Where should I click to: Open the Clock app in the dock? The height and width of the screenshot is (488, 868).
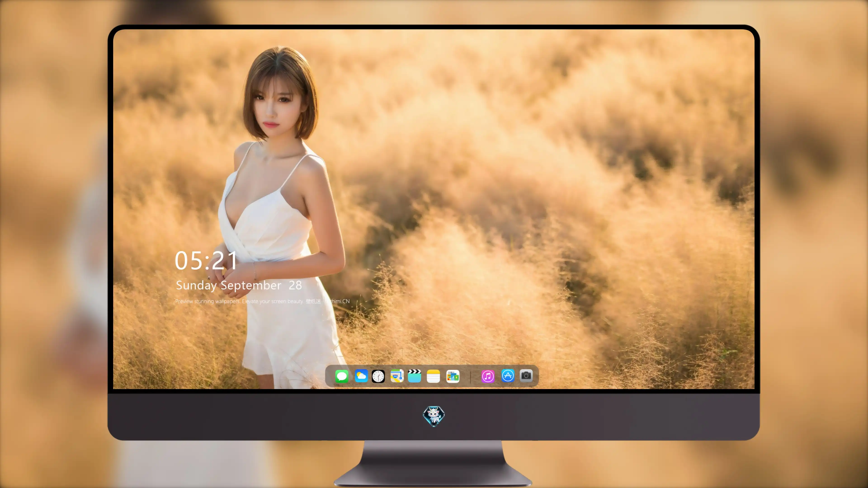tap(378, 376)
